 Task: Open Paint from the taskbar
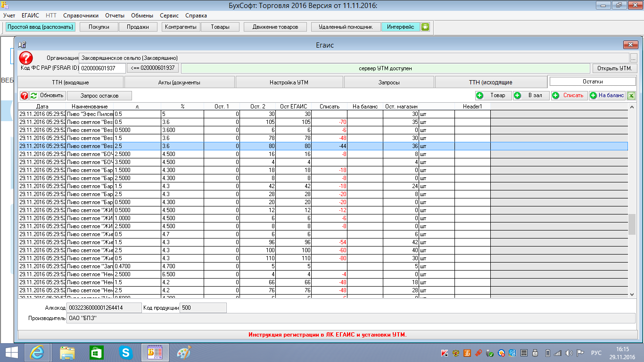pyautogui.click(x=183, y=352)
